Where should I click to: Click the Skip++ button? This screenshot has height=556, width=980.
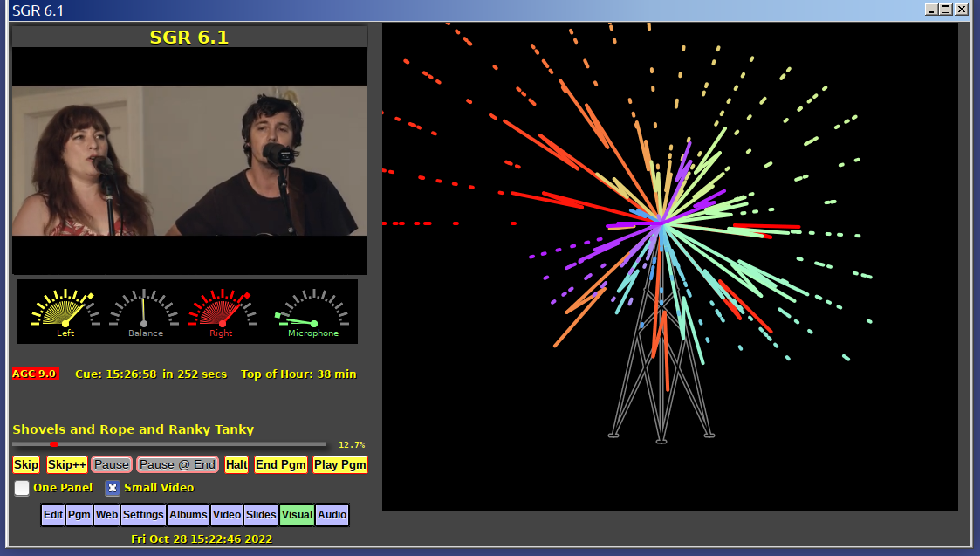tap(67, 464)
